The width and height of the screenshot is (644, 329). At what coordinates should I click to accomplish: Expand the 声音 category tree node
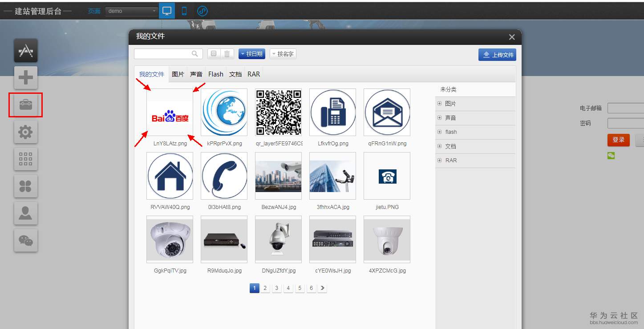[x=440, y=118]
